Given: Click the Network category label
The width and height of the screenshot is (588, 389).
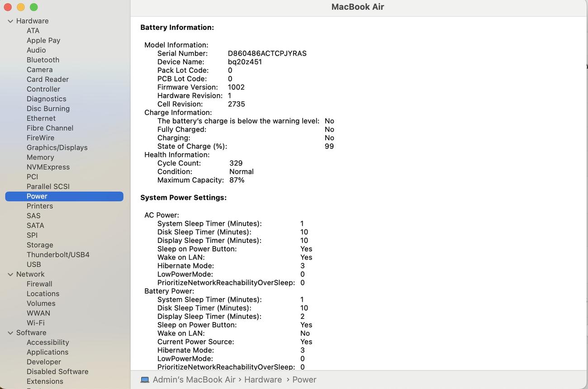Looking at the screenshot, I should (x=30, y=274).
